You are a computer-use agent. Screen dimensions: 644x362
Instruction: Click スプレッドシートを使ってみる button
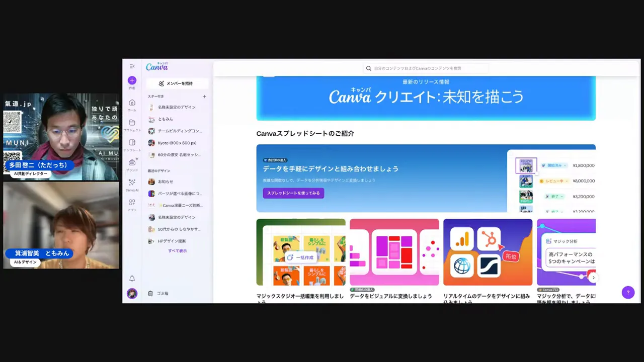pyautogui.click(x=293, y=193)
